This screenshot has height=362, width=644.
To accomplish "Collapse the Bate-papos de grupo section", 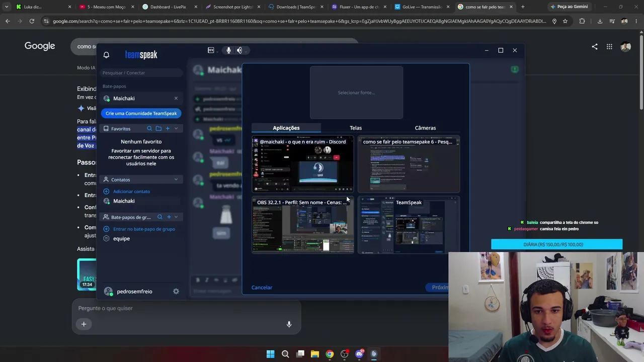I will pos(176,217).
